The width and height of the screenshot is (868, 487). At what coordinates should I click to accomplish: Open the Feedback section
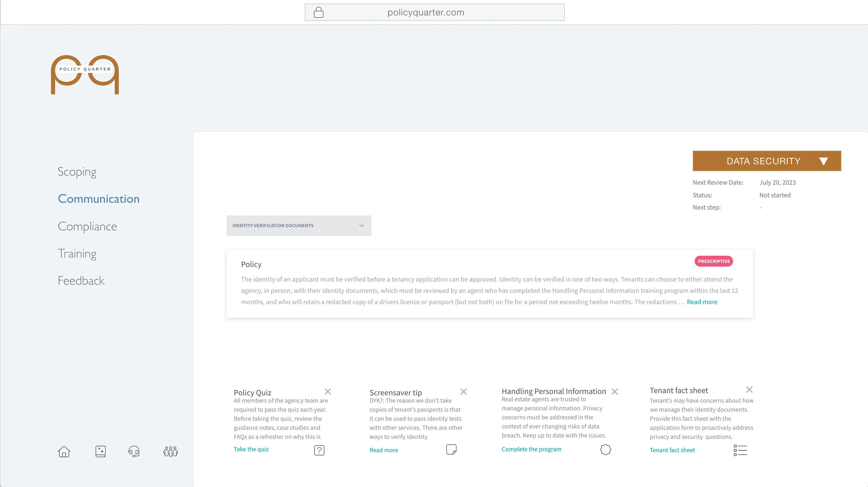(81, 281)
